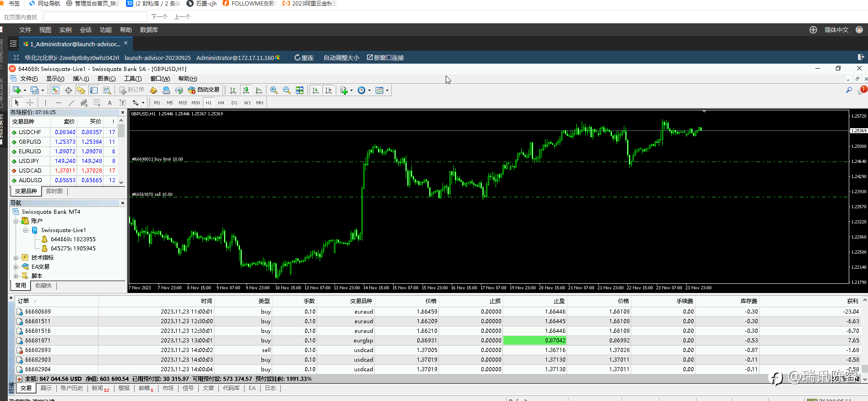Image resolution: width=868 pixels, height=401 pixels.
Task: Select the Fibonacci retracement tool
Action: (97, 103)
